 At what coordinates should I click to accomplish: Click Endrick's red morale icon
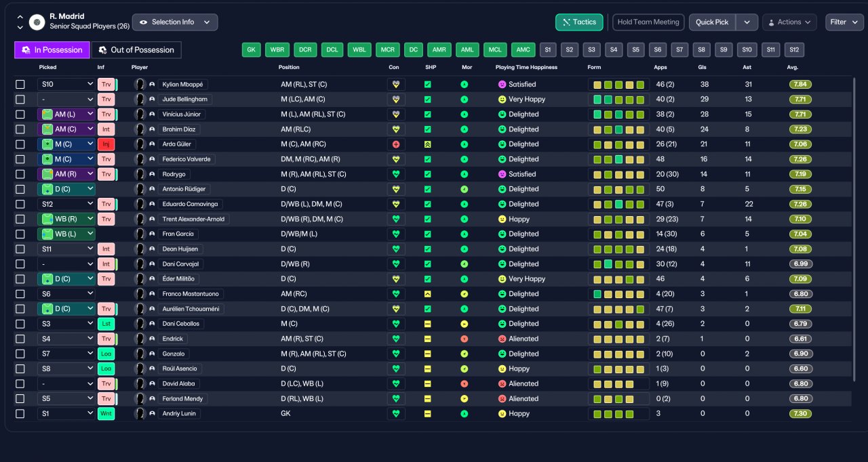pos(464,339)
